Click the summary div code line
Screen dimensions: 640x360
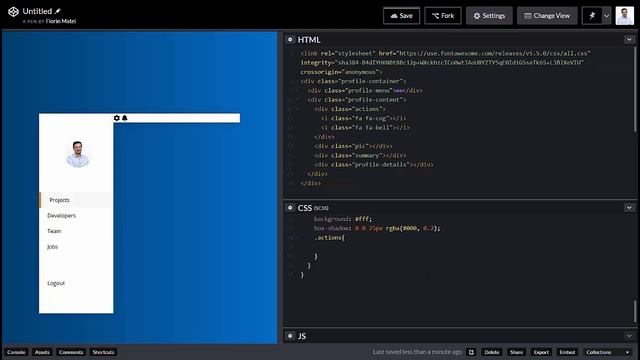pos(360,156)
